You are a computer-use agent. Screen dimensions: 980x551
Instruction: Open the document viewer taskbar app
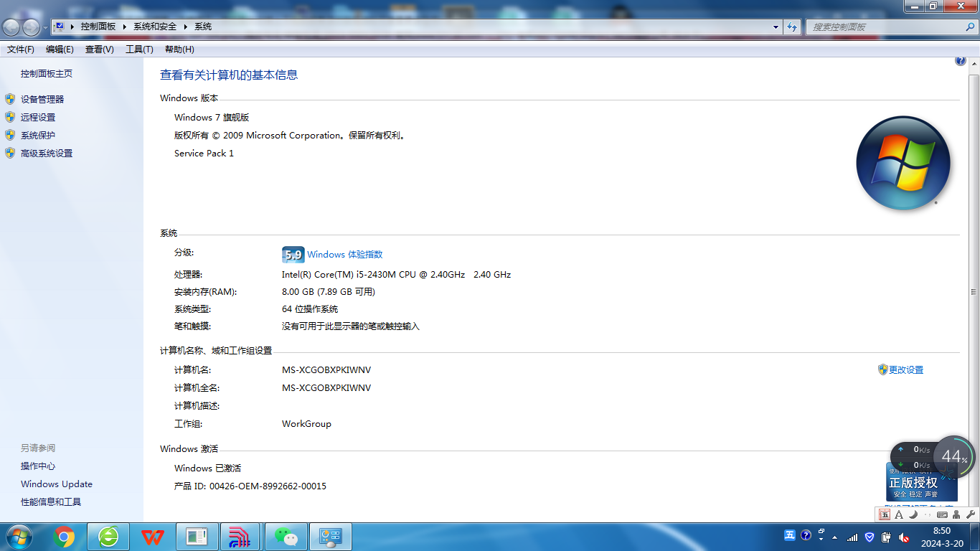197,537
